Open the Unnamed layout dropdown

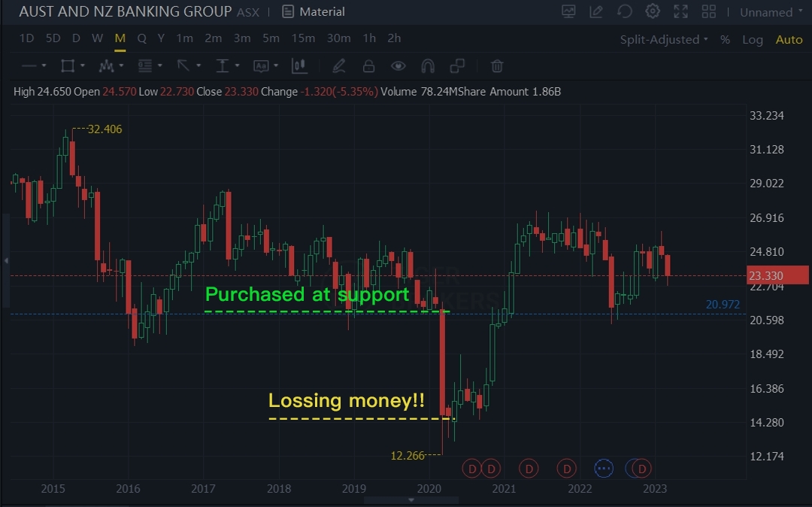(771, 12)
